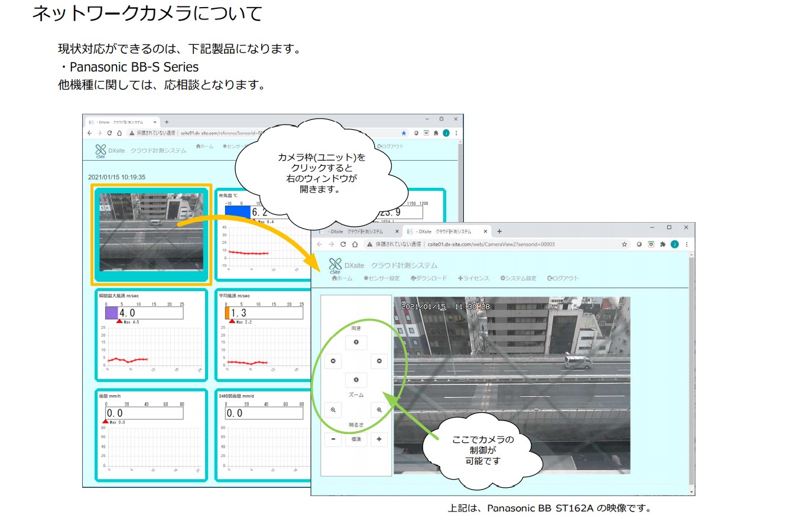The width and height of the screenshot is (812, 515).
Task: Click the 平均風速 m/sec gauge card
Action: [264, 335]
